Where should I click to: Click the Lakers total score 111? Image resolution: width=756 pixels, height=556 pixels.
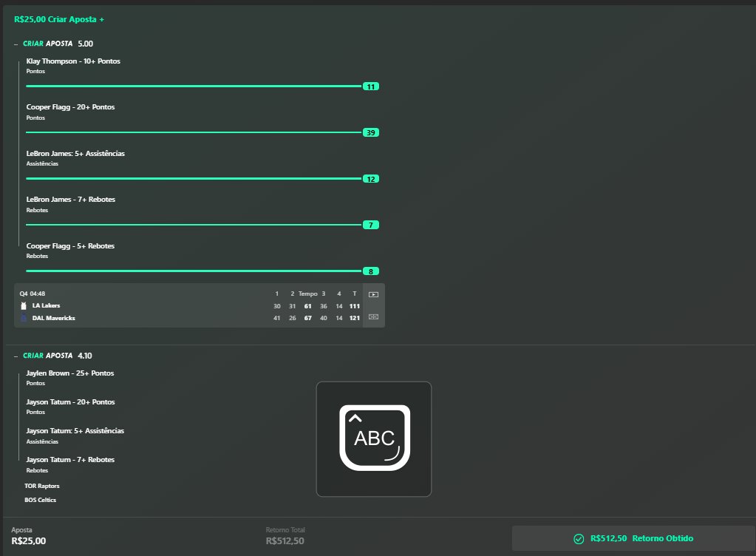coord(355,306)
